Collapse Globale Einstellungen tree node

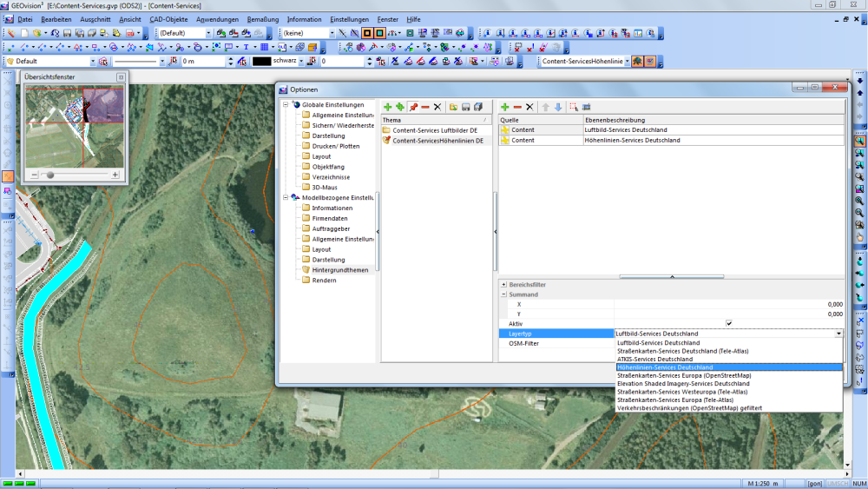click(x=286, y=104)
